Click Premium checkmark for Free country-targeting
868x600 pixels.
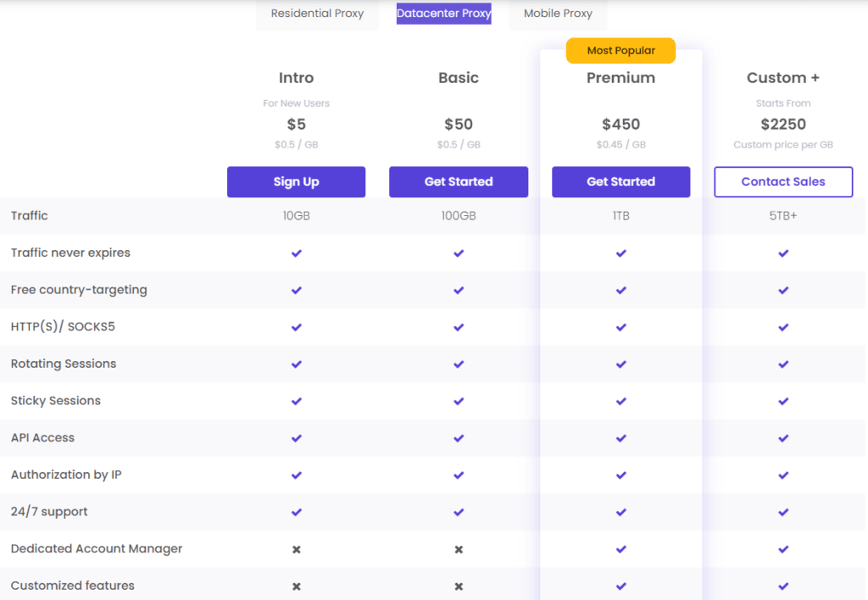621,290
